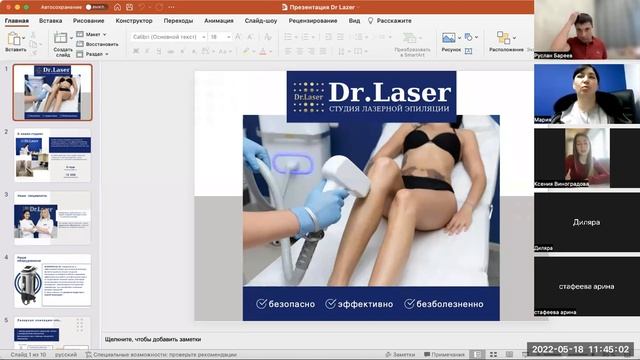The height and width of the screenshot is (360, 640).
Task: Open the Вид tab
Action: click(x=354, y=21)
